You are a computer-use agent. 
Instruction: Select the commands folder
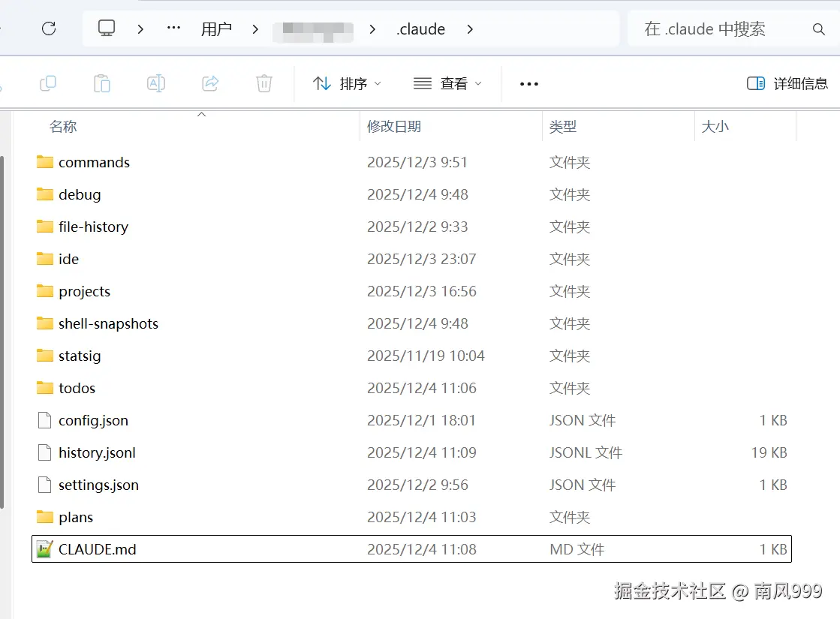[x=411, y=162]
